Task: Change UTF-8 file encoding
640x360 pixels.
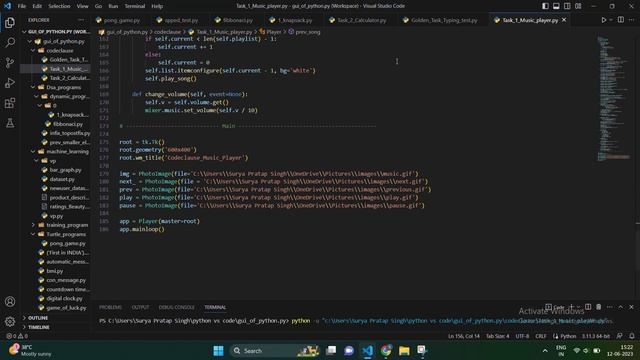Action: click(x=522, y=336)
